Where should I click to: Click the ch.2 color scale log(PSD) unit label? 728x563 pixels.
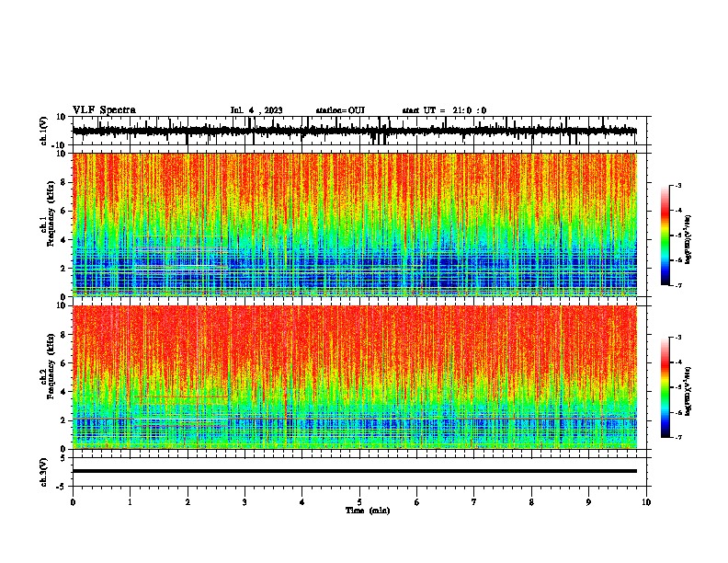[688, 391]
